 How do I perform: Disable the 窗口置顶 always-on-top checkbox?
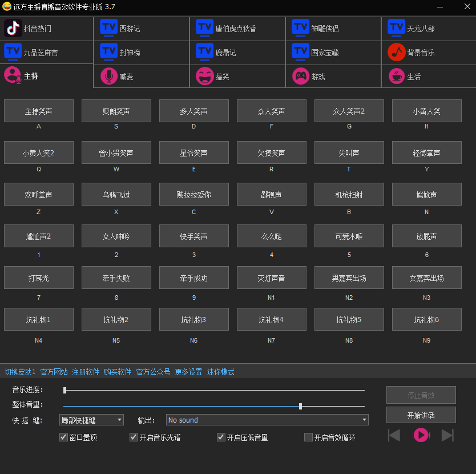[x=63, y=437]
